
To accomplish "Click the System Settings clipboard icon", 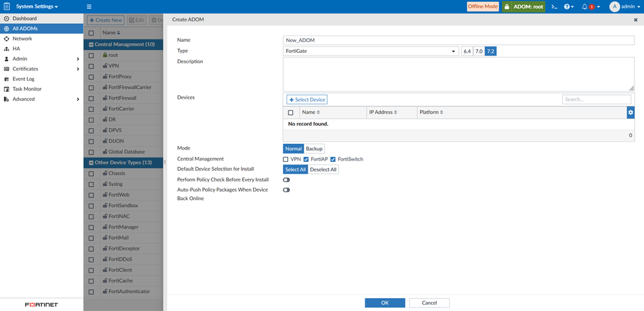I will click(6, 6).
